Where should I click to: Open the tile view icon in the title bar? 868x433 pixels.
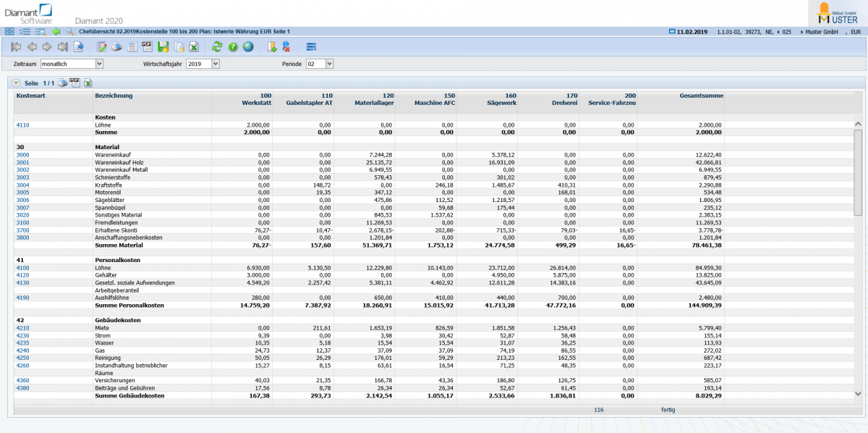[x=9, y=32]
